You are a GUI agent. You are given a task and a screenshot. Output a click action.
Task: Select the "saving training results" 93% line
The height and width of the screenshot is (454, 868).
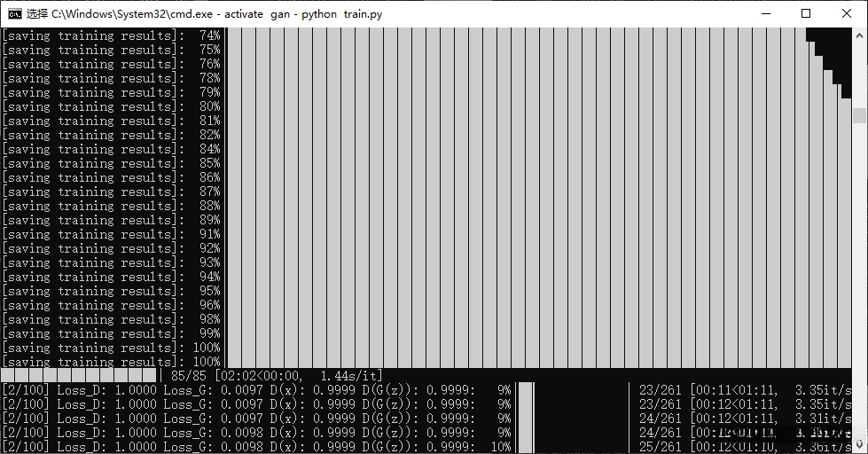coord(111,263)
